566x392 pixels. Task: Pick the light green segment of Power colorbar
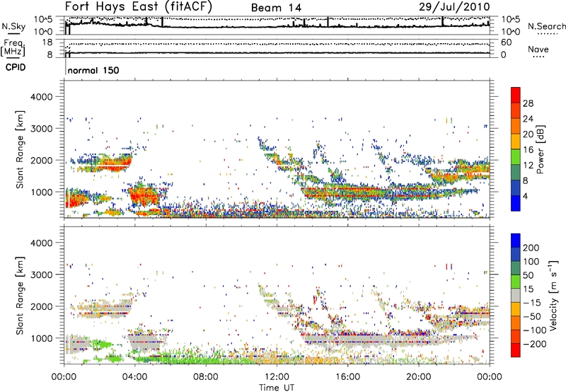516,157
